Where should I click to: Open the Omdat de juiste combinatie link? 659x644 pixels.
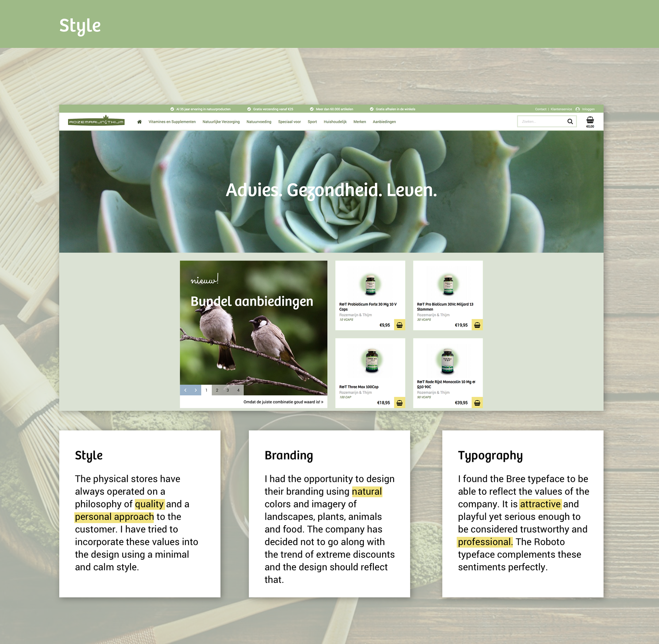[x=283, y=402]
